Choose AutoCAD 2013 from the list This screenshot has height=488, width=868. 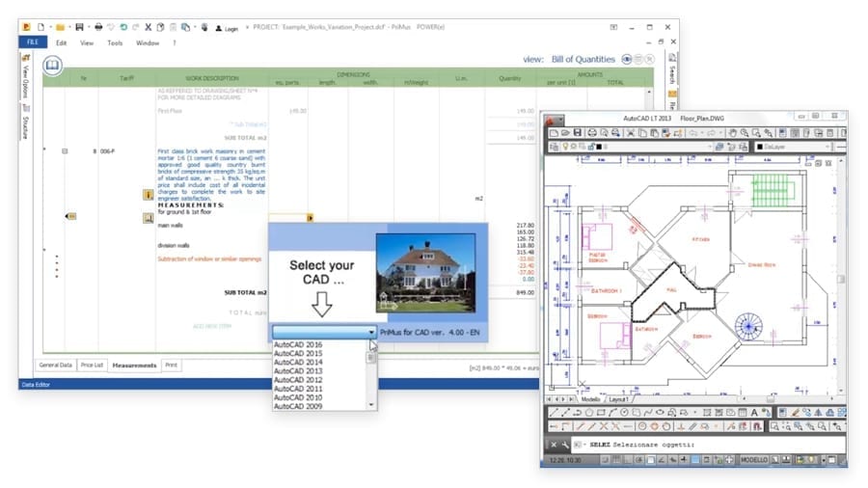298,371
